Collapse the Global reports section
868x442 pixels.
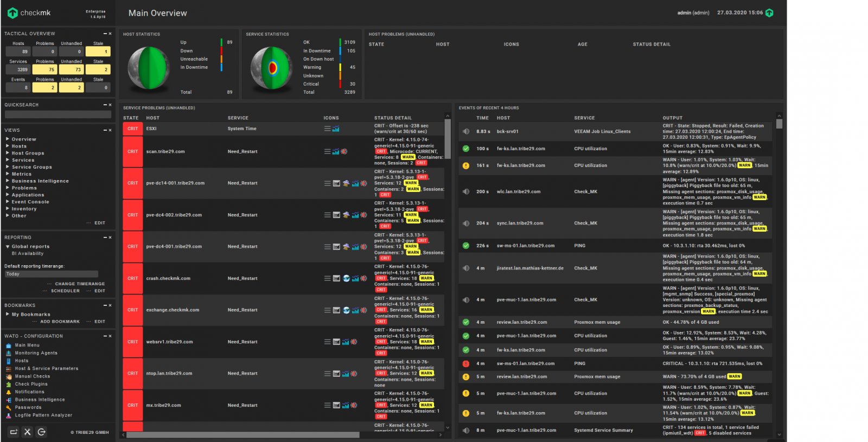(8, 247)
